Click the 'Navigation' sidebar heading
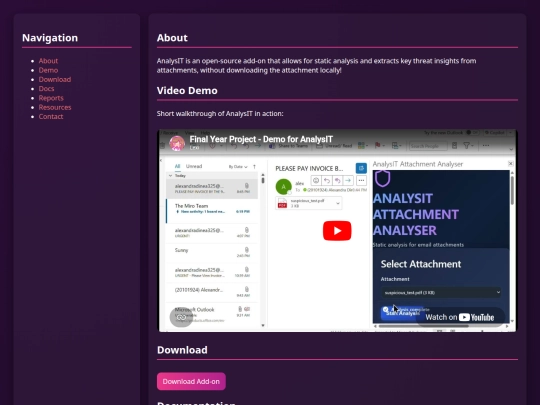 (50, 38)
